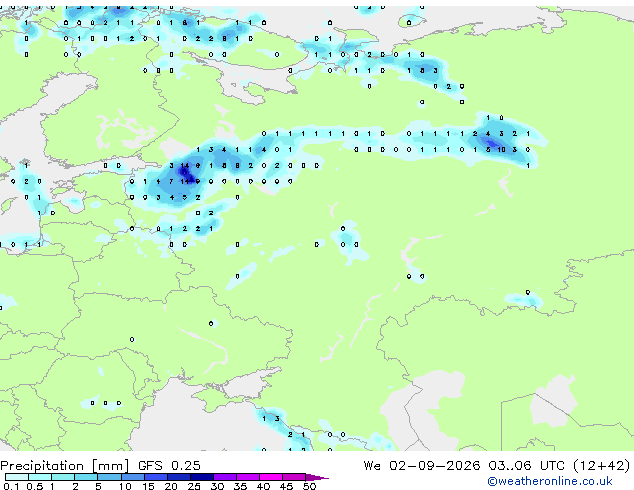Click the We 02-09-2026 date text
The width and height of the screenshot is (634, 490).
coord(422,466)
